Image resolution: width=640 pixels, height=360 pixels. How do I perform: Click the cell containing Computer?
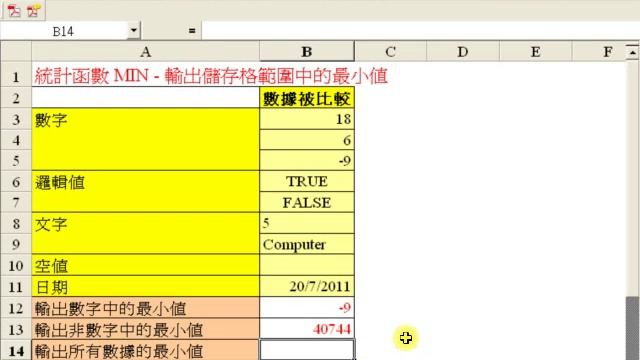[x=307, y=244]
